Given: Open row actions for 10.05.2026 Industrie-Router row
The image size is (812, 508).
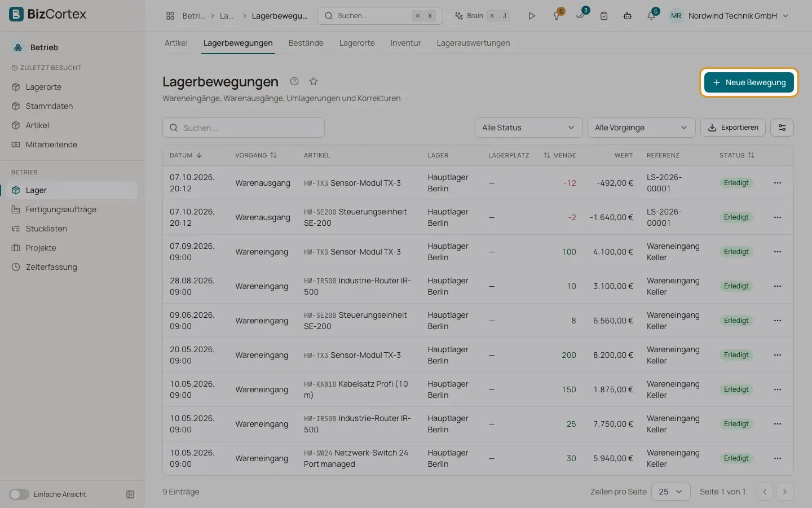Looking at the screenshot, I should (x=778, y=424).
